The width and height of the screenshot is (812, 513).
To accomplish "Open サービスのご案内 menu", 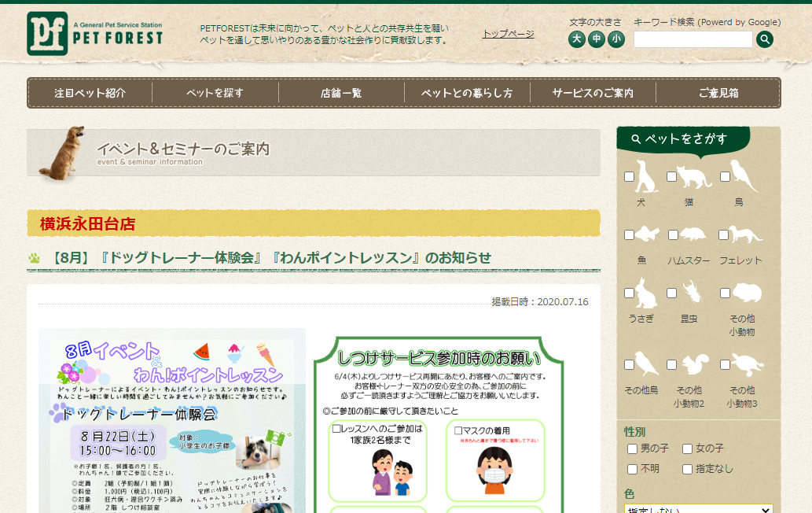I will [593, 94].
